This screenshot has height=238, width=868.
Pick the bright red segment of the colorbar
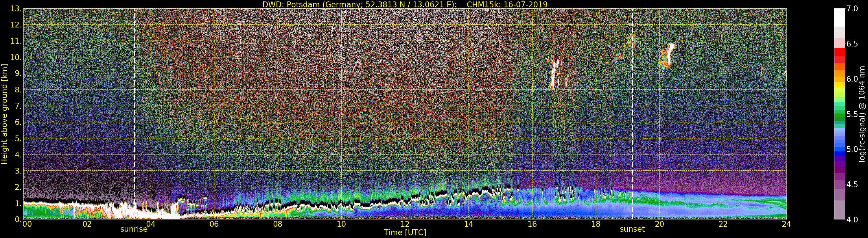[839, 52]
